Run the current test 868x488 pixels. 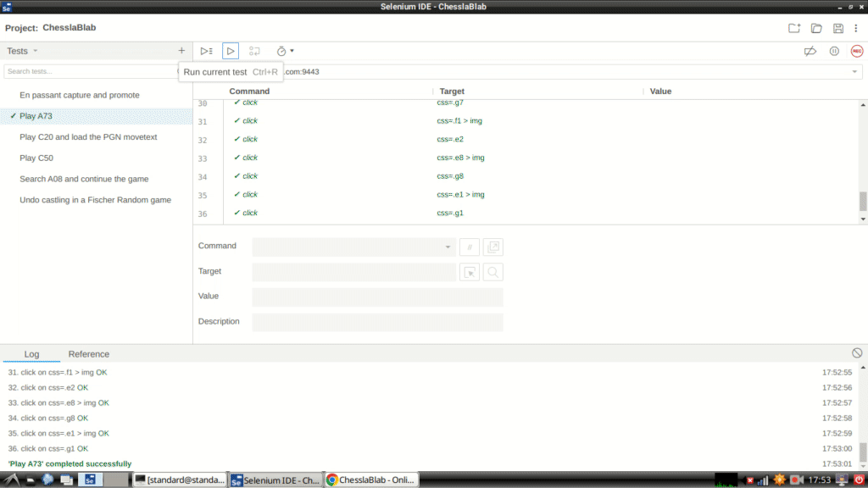(x=230, y=50)
